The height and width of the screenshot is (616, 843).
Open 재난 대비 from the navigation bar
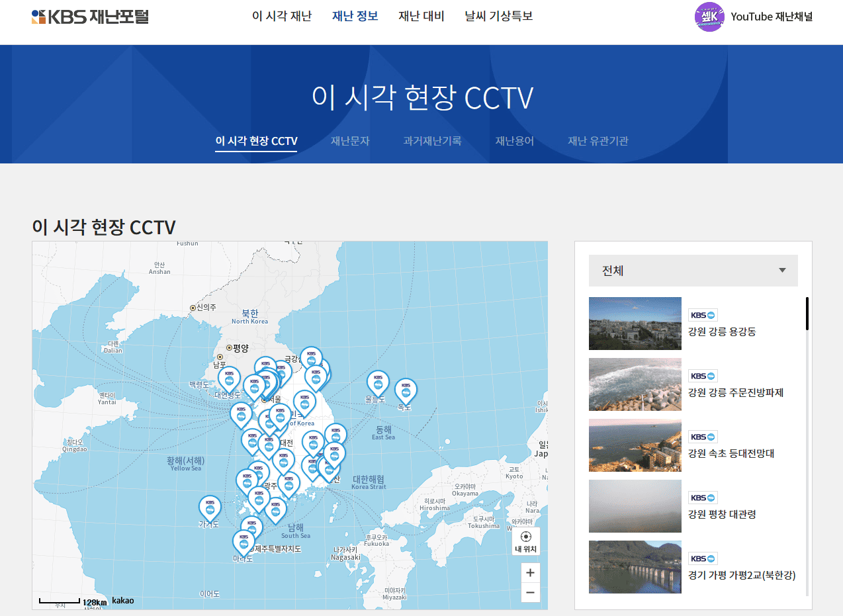click(421, 16)
